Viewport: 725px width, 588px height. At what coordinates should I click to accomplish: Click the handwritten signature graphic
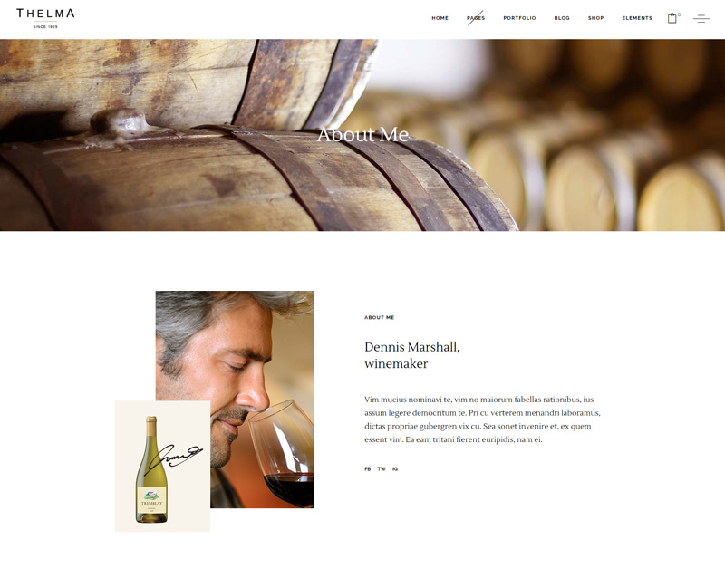click(x=173, y=459)
